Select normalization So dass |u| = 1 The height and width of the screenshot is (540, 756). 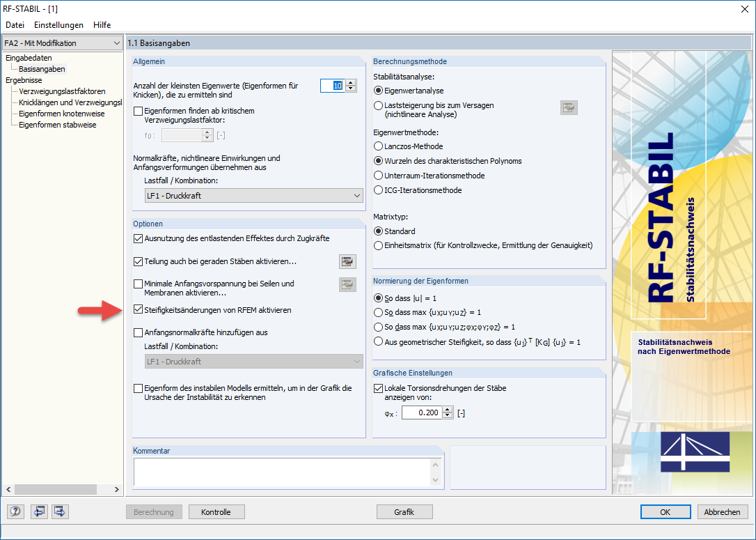point(379,298)
